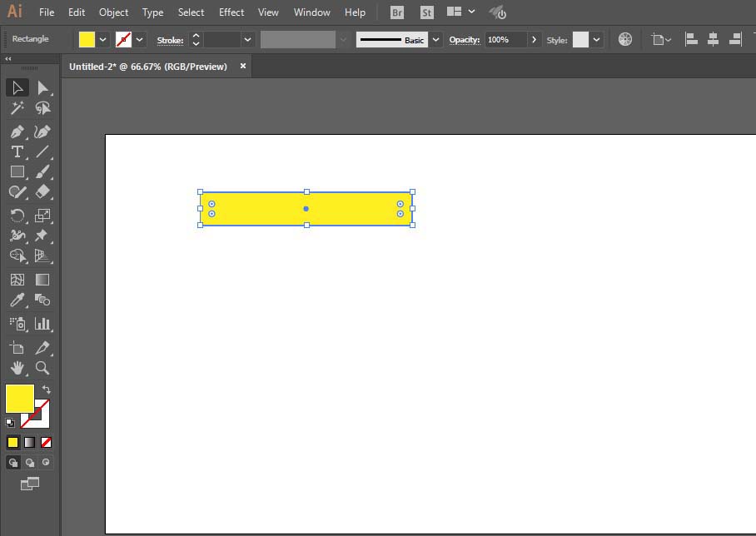Click large yellow fill box in toolbox
The width and height of the screenshot is (756, 536).
point(20,398)
